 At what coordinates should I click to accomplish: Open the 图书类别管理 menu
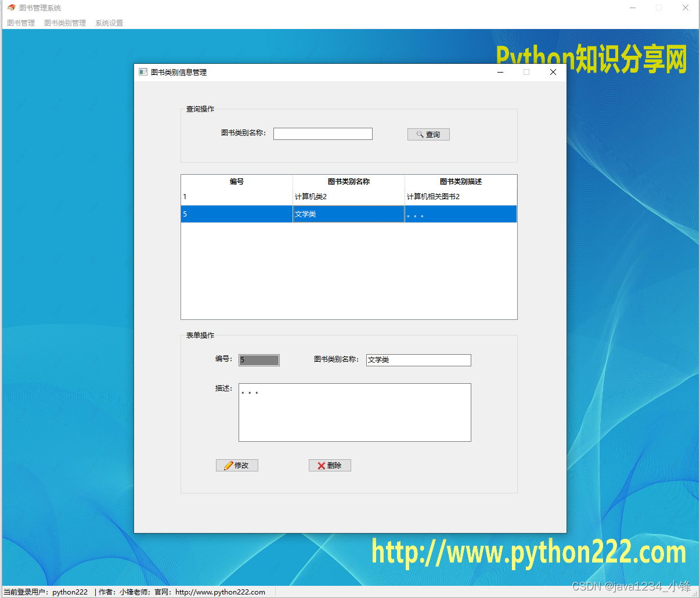point(64,23)
